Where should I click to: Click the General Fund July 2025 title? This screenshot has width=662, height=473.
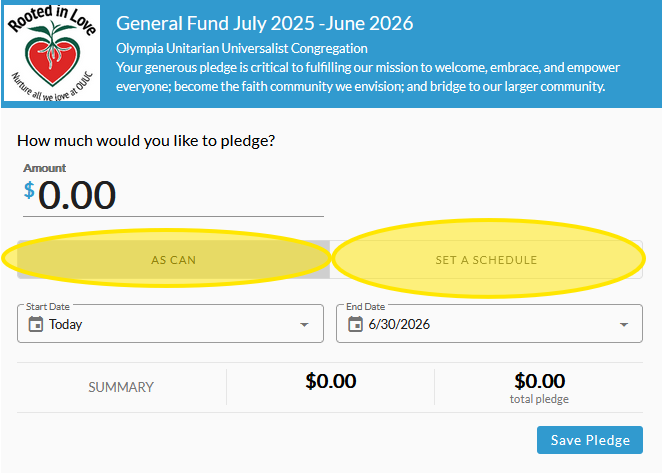[x=265, y=23]
